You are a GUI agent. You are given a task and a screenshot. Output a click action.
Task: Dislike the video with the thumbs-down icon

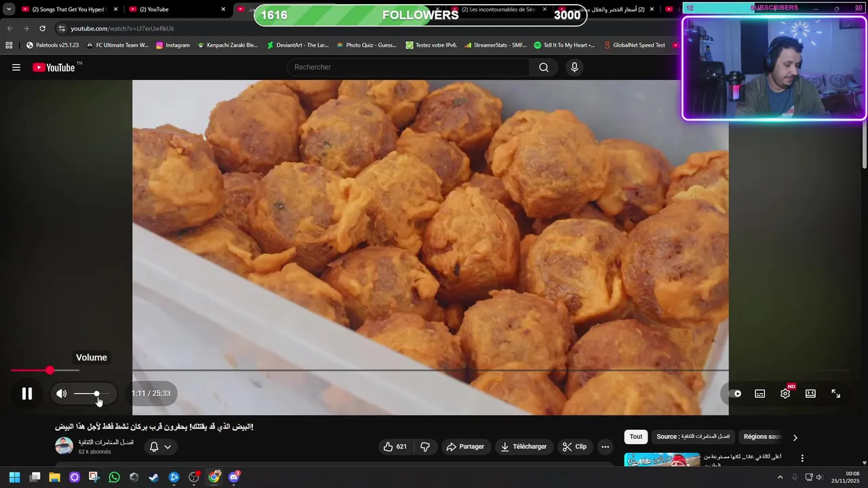click(426, 447)
